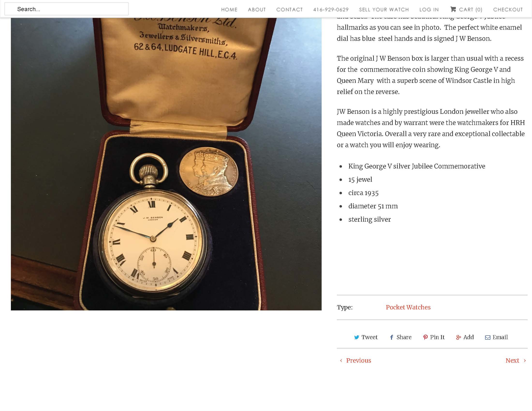Click the pocket watch product photo
Screen dimensions: 532x411
coord(166,164)
